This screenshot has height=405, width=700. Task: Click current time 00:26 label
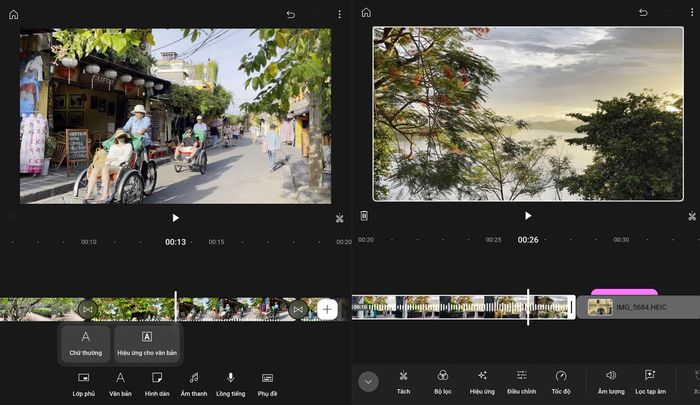(x=528, y=240)
